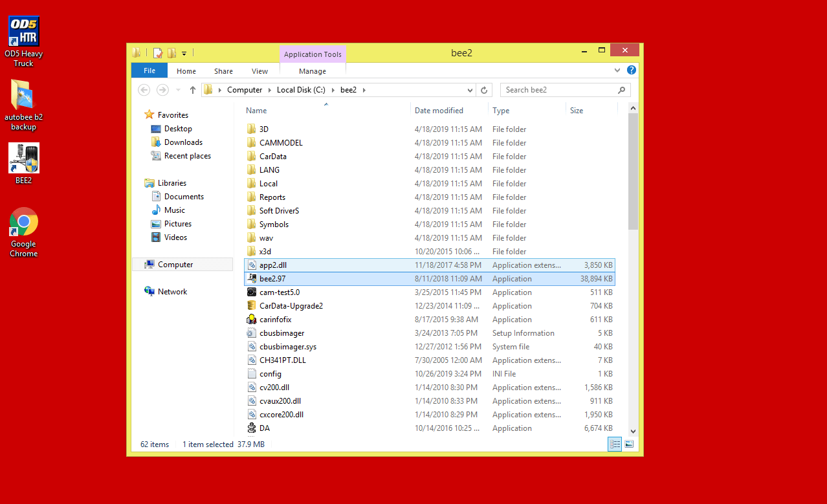The image size is (827, 504).
Task: Open the OD5 Heavy Truck desktop shortcut
Action: pos(23,32)
